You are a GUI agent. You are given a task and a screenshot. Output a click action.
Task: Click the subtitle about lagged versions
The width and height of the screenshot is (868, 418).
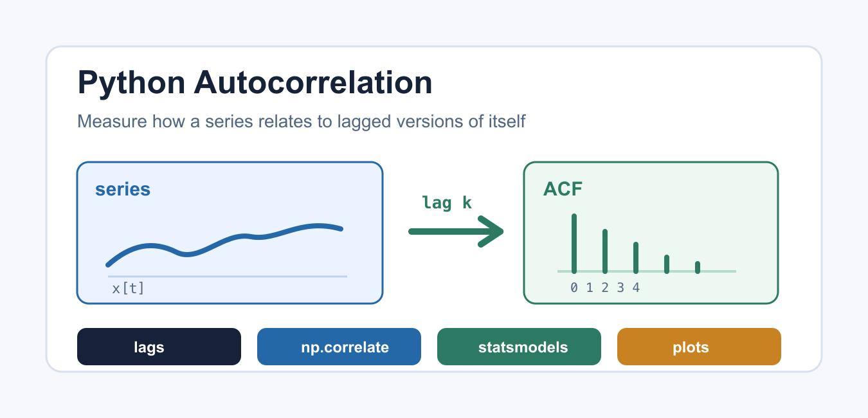click(x=302, y=121)
